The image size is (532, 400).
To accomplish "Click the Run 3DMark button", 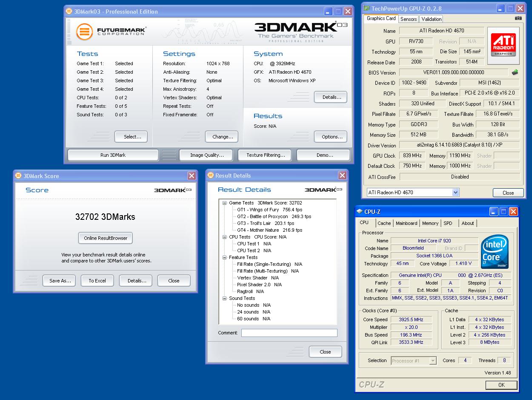I will point(113,155).
